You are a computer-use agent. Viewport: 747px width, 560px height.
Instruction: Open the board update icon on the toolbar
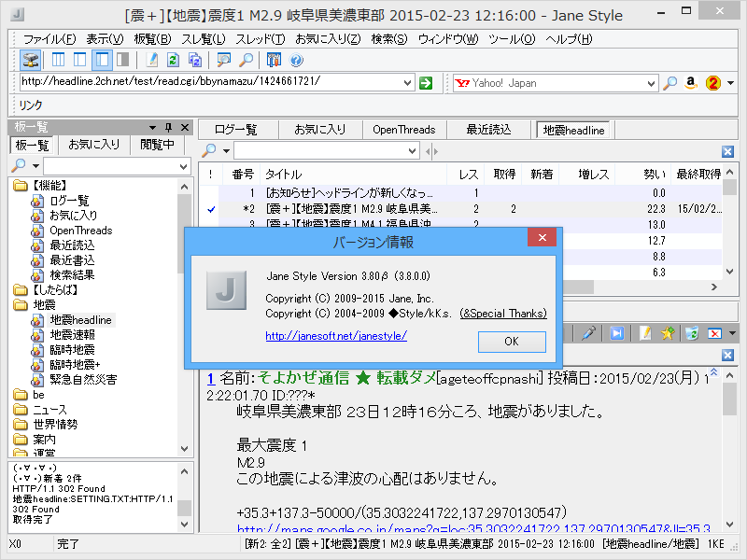tap(31, 59)
